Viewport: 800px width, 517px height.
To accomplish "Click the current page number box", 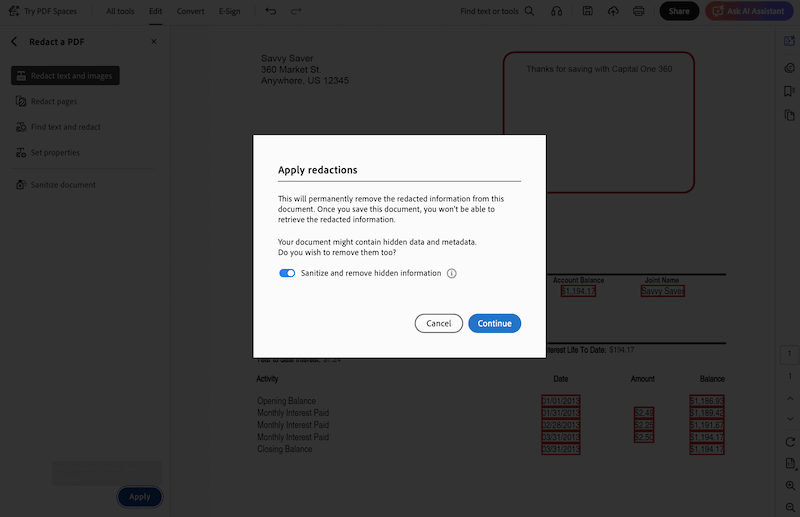I will (789, 354).
